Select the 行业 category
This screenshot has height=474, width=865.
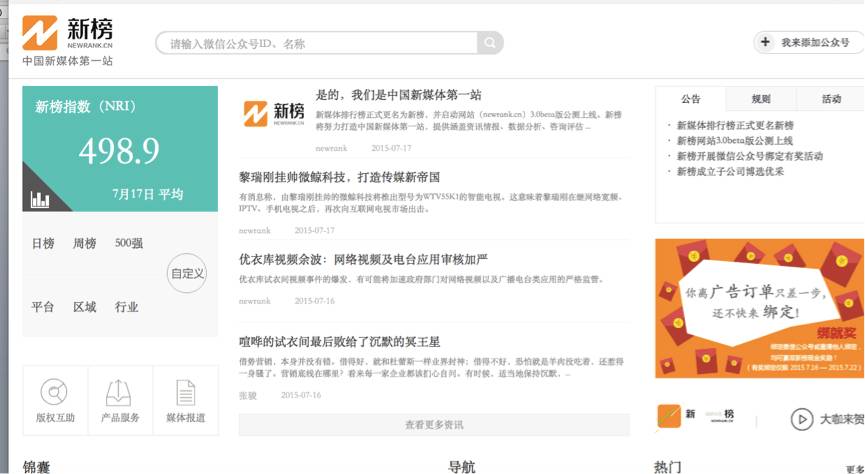126,307
